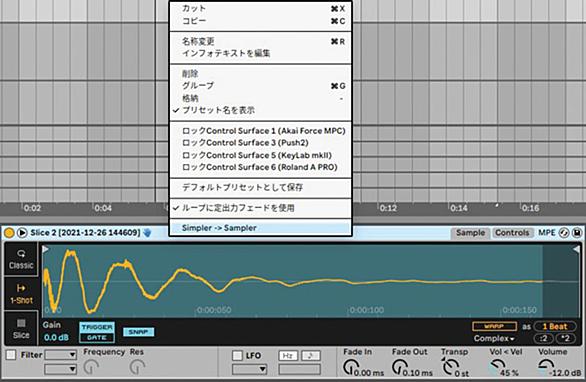Enable GATE mode
586x382 pixels.
click(x=97, y=338)
